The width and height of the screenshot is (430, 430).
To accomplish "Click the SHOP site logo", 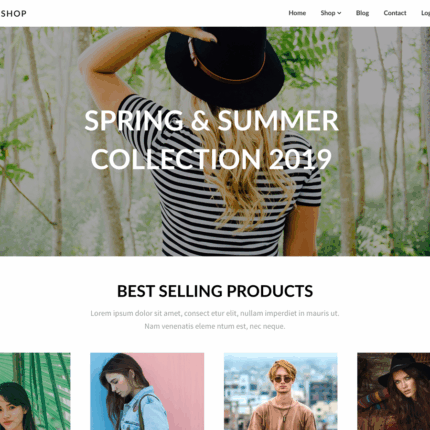I will 13,13.
